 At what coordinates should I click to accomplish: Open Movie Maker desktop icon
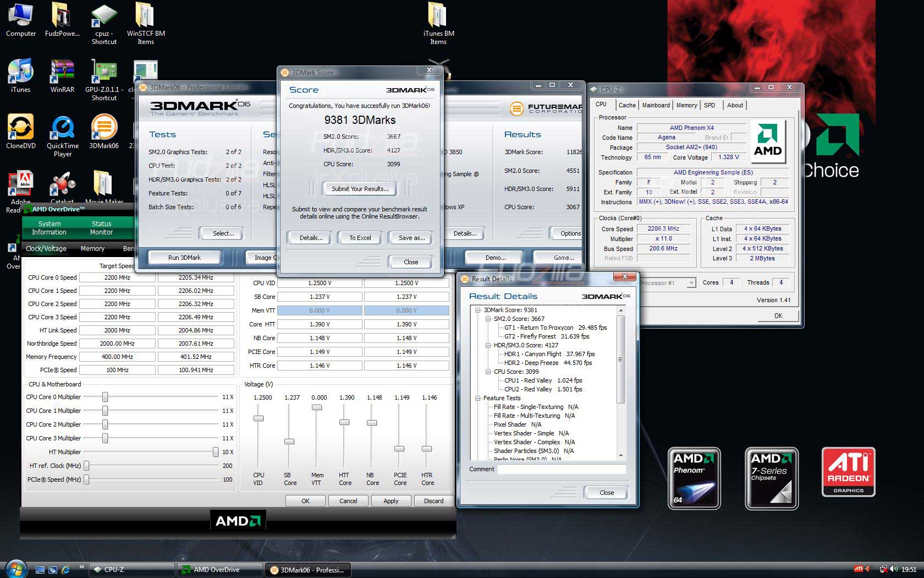pos(103,183)
